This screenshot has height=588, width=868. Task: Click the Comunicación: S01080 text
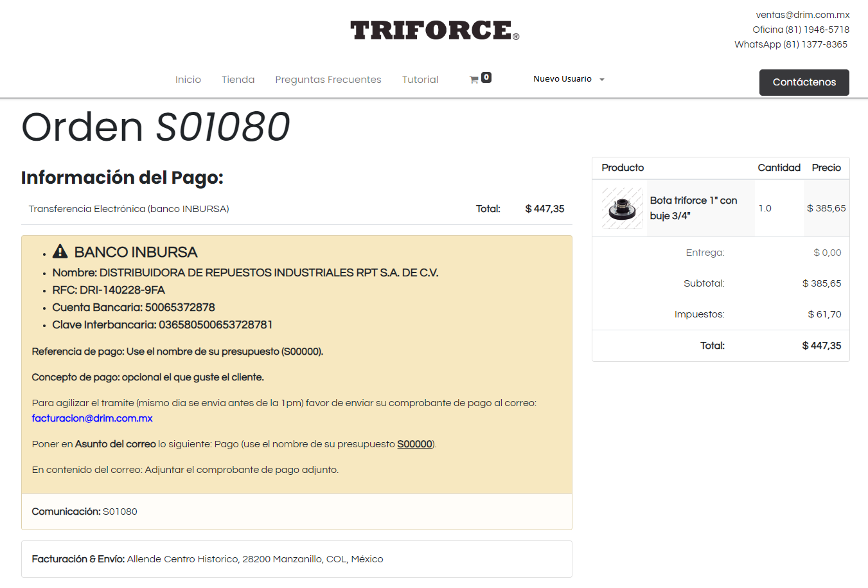[x=84, y=512]
